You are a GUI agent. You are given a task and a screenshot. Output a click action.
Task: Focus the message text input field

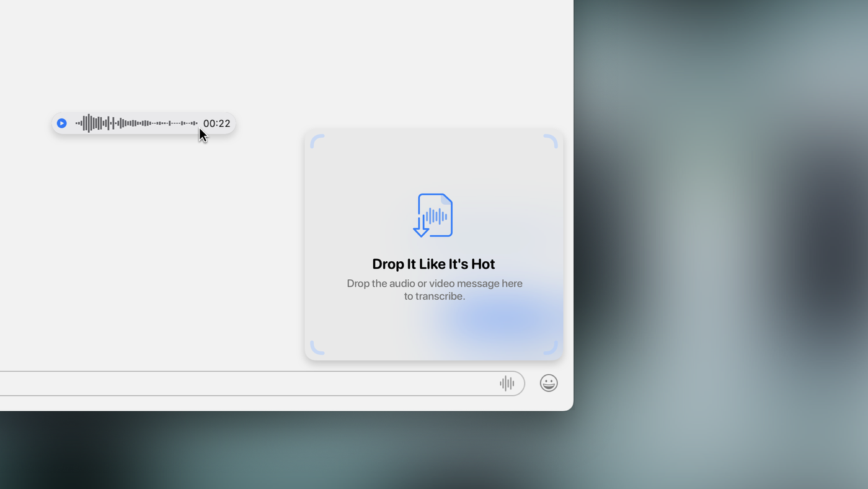[248, 384]
